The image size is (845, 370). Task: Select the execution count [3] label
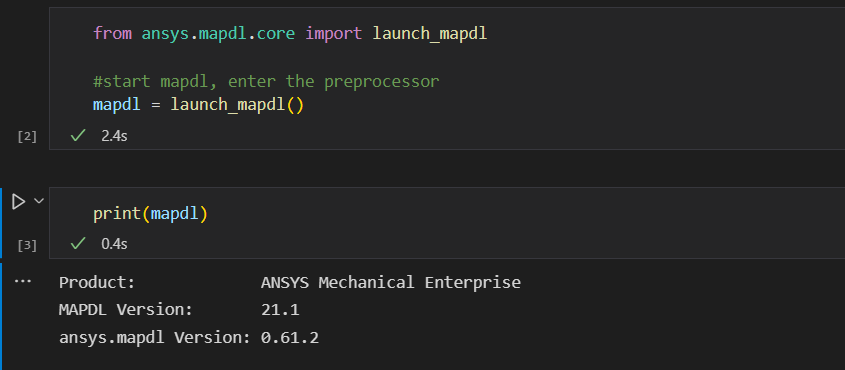pyautogui.click(x=27, y=246)
